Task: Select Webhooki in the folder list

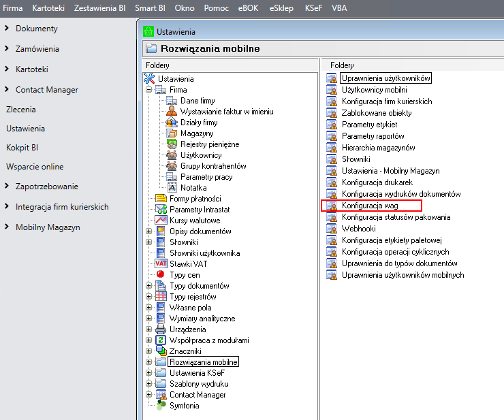Action: coord(358,229)
